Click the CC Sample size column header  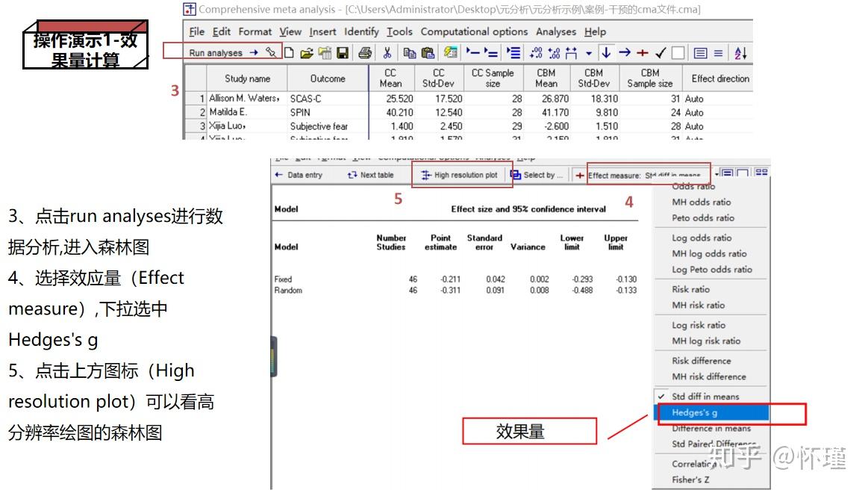pyautogui.click(x=492, y=78)
